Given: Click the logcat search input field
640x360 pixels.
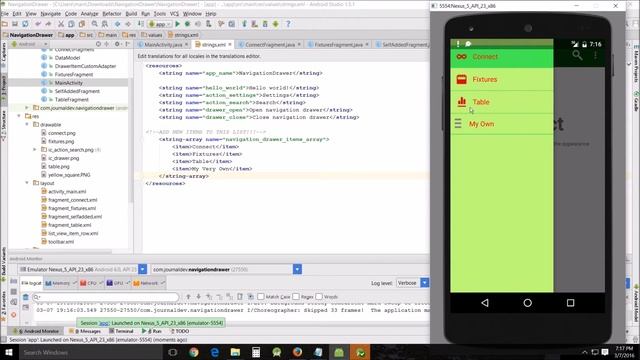Looking at the screenshot, I should pyautogui.click(x=106, y=297).
